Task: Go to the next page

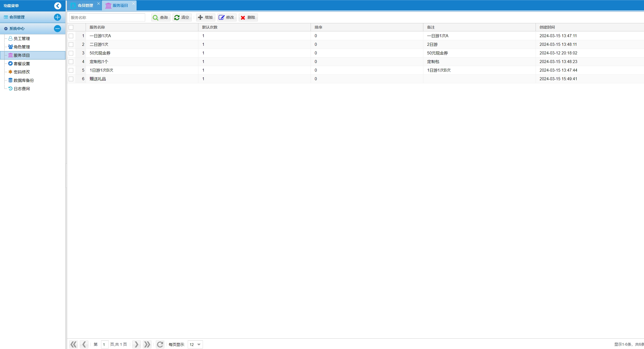Action: (x=136, y=344)
